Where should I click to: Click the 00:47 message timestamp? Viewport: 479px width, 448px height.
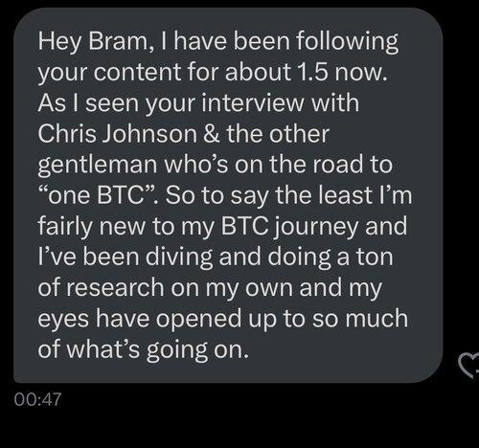(37, 399)
